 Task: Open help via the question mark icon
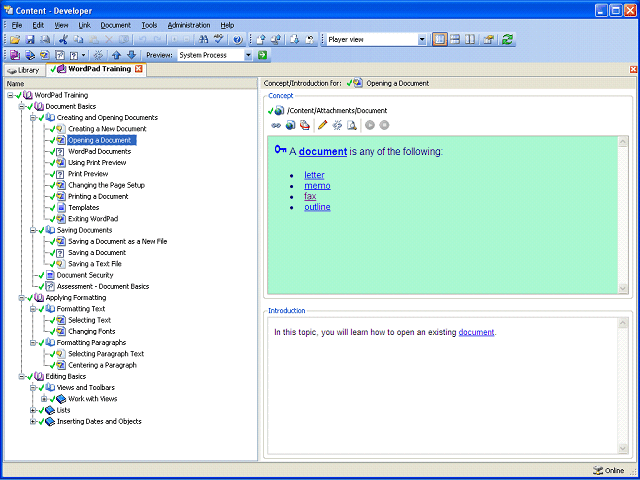click(238, 40)
